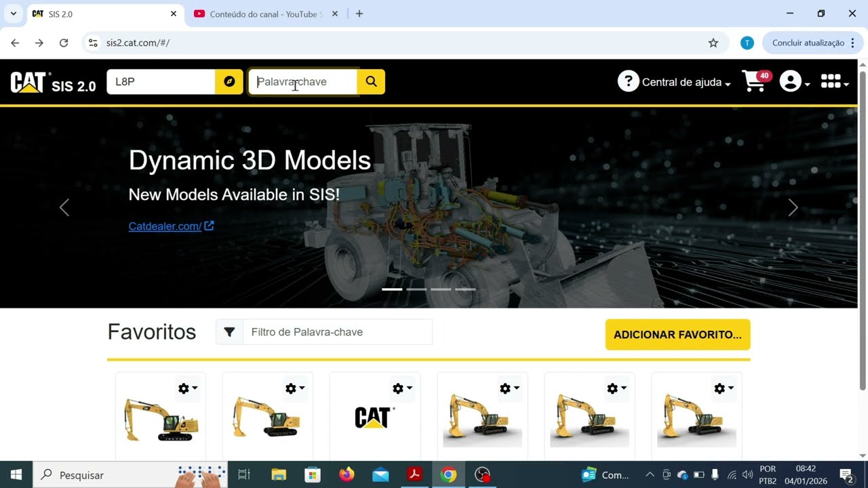
Task: Go forward in browser history
Action: (39, 43)
